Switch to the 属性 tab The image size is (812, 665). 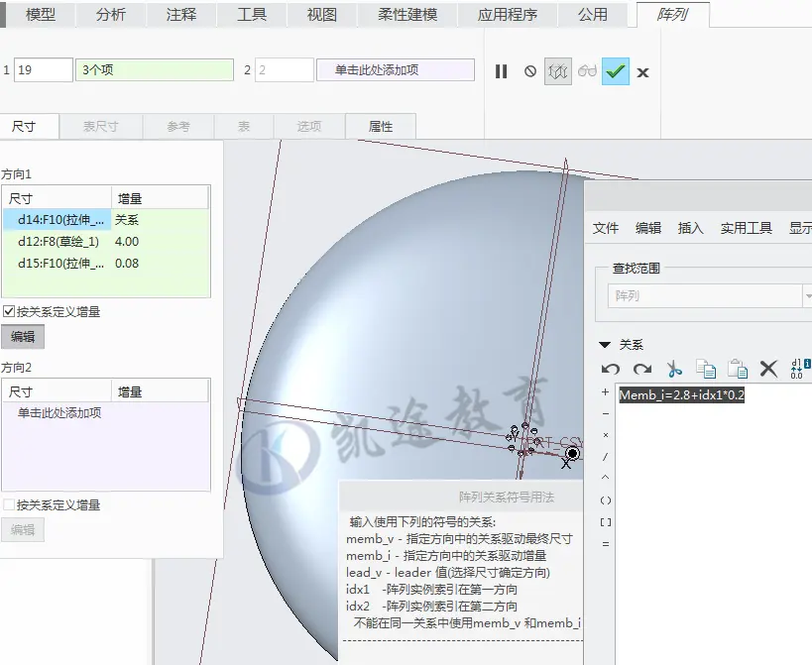pyautogui.click(x=380, y=126)
